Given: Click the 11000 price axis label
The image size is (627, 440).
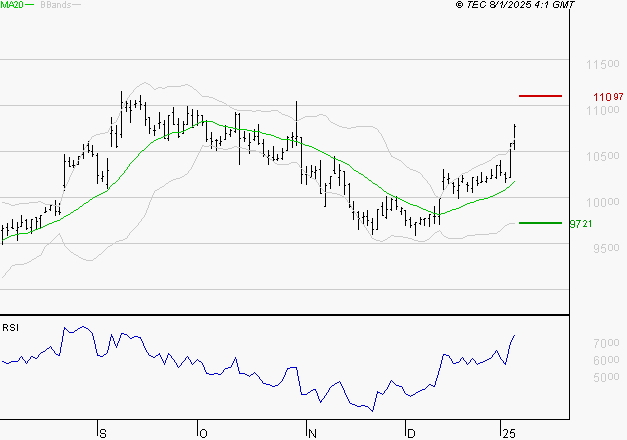Looking at the screenshot, I should pos(603,110).
